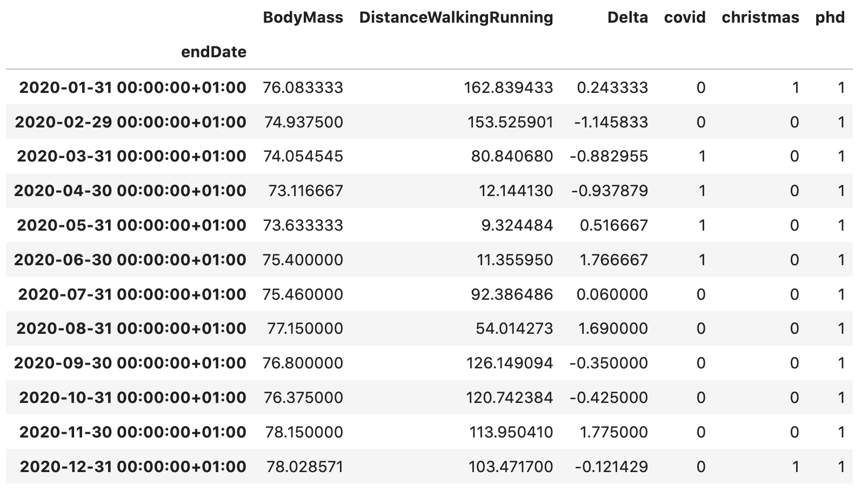Viewport: 868px width, 498px height.
Task: Click distance value 54.014273
Action: [x=514, y=329]
